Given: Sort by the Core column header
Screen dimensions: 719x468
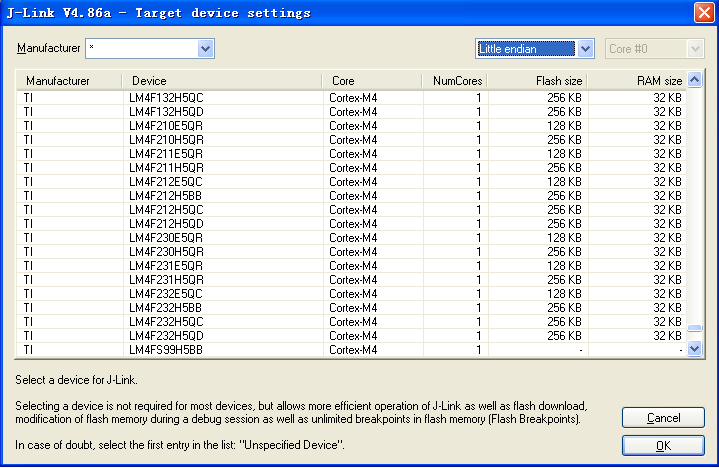Looking at the screenshot, I should tap(372, 81).
